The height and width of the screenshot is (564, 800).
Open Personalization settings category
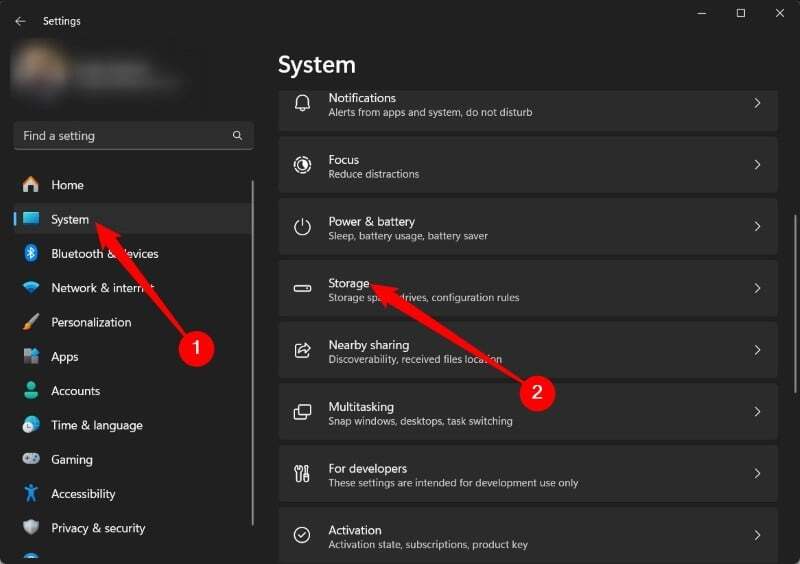(x=133, y=322)
